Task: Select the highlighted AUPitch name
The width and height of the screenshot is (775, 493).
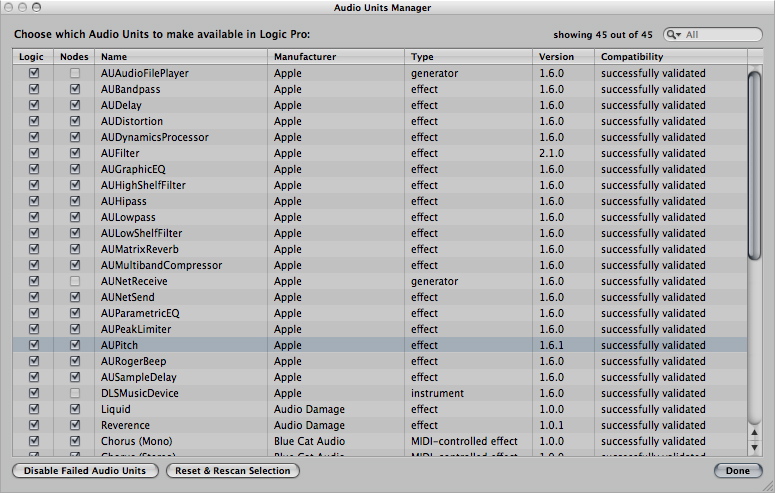Action: click(x=120, y=345)
